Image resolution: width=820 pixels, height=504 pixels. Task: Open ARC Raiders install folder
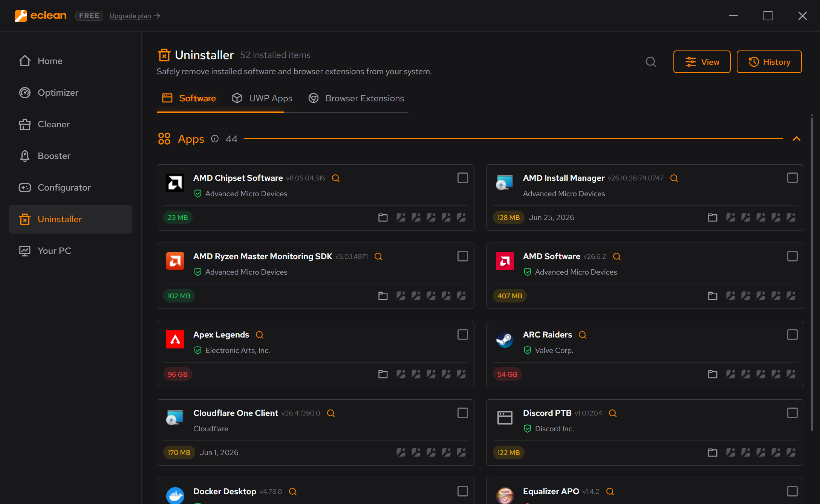(713, 374)
